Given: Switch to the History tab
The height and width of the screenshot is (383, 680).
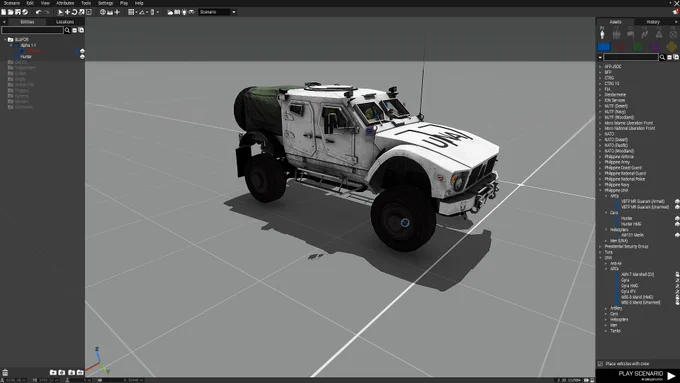Looking at the screenshot, I should [x=653, y=22].
